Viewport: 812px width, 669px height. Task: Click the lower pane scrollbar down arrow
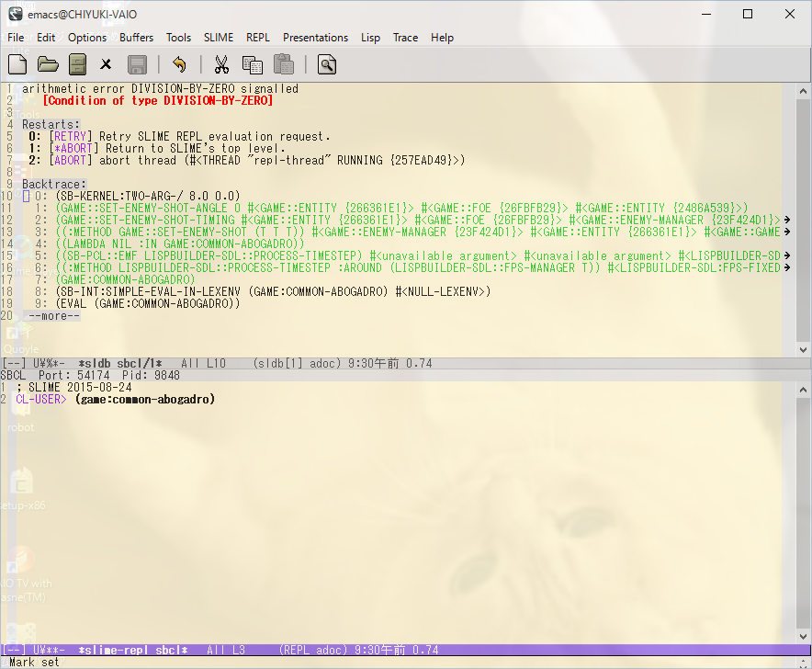coord(803,636)
